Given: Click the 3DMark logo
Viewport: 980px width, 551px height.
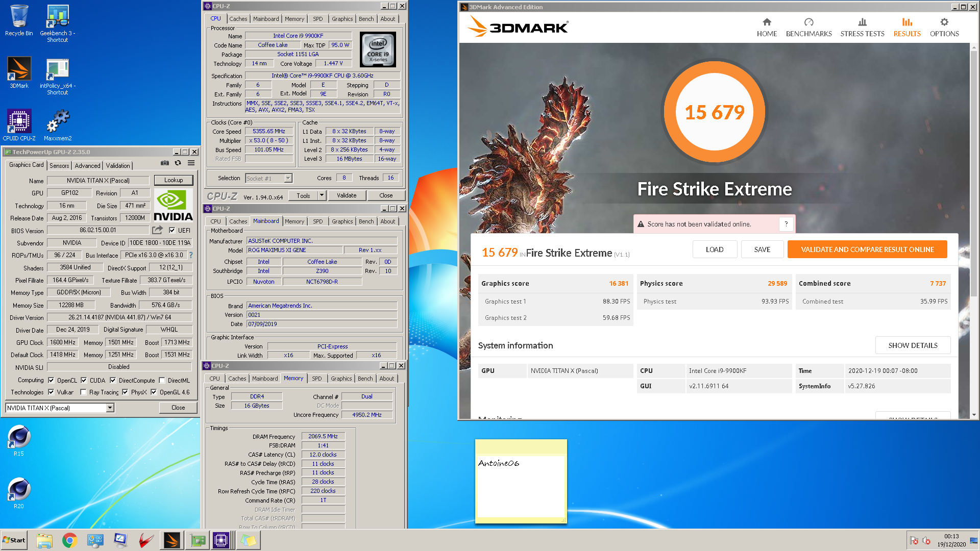Looking at the screenshot, I should (517, 27).
